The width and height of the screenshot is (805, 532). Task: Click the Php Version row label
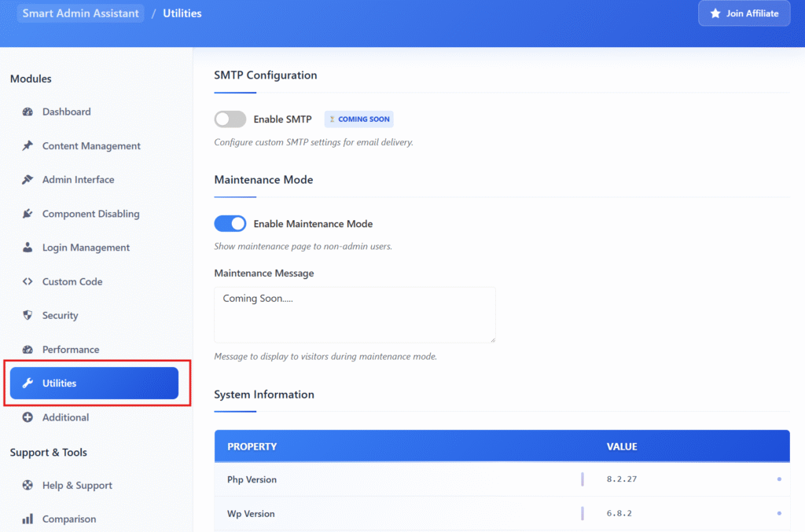(x=252, y=479)
